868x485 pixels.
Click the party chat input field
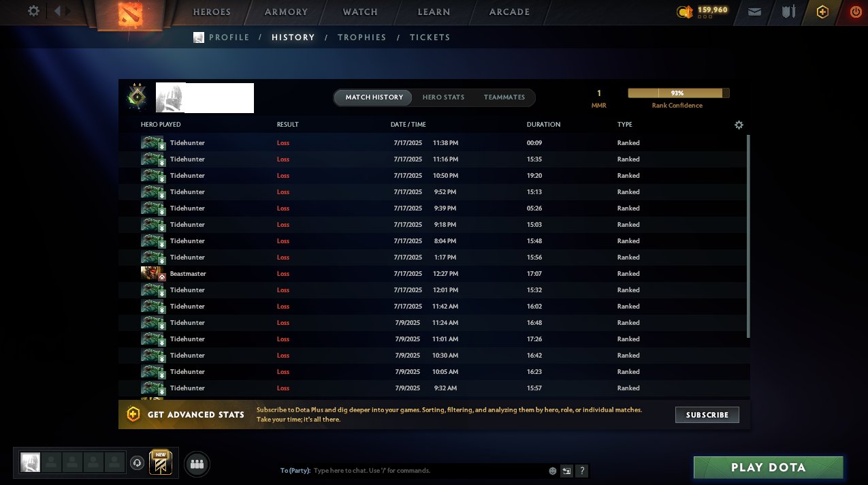(x=430, y=471)
